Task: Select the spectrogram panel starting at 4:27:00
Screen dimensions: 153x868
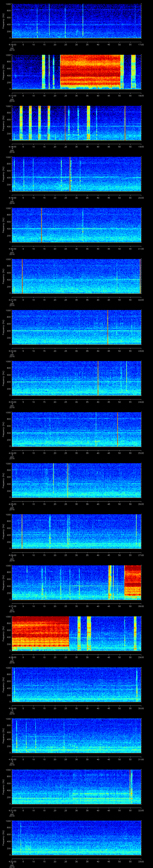Action: [x=76, y=583]
